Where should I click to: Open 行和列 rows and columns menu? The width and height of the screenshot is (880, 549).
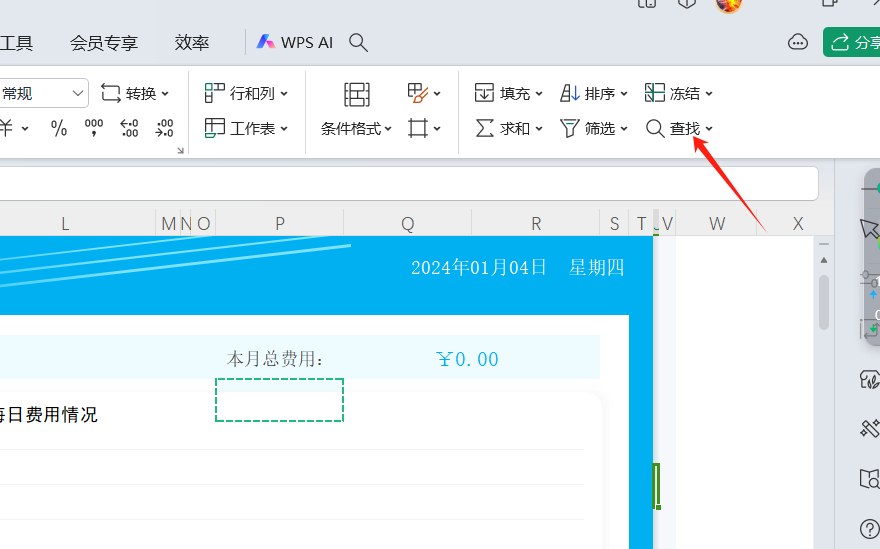click(x=246, y=93)
